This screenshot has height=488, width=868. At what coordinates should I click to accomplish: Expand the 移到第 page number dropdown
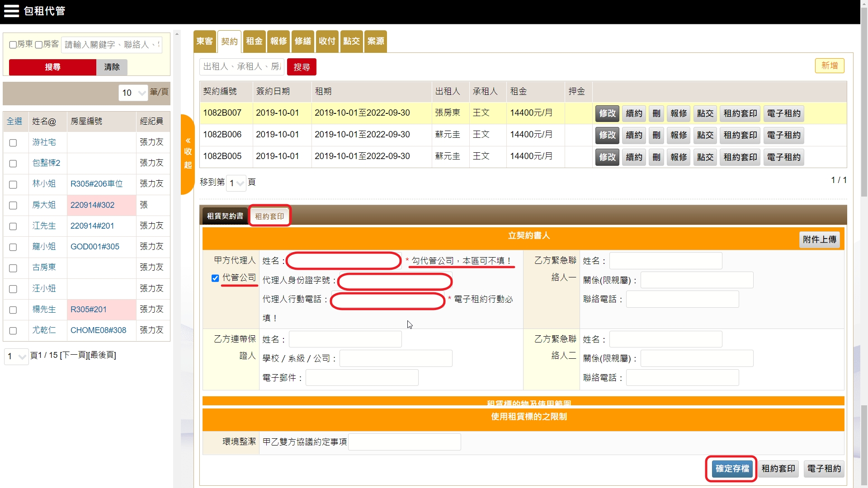pos(236,183)
